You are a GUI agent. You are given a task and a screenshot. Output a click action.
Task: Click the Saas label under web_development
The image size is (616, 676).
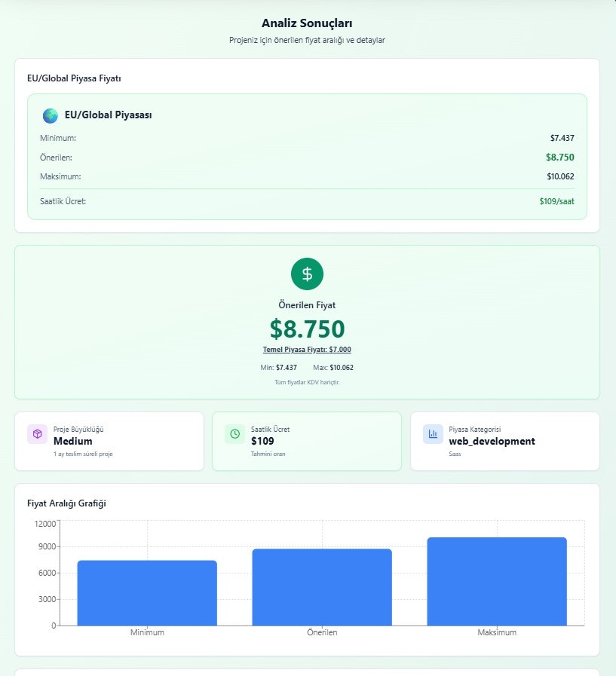point(455,454)
